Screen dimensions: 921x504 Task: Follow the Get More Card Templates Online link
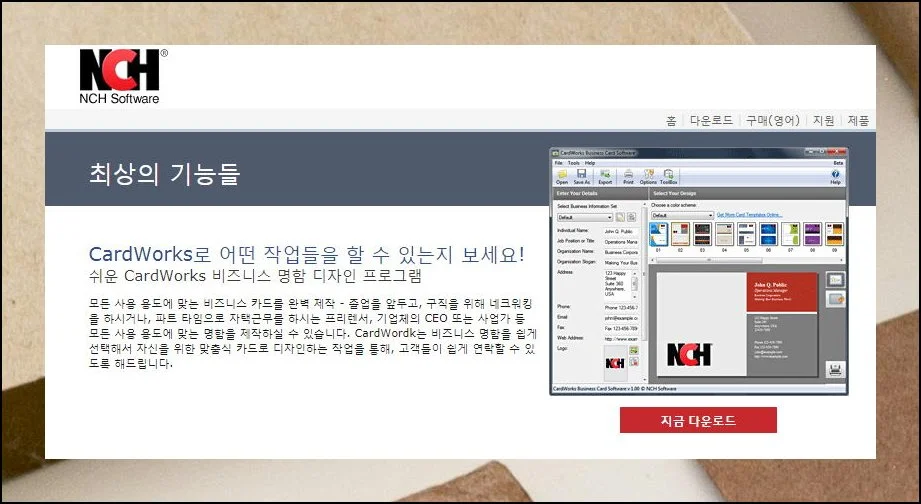tap(749, 215)
